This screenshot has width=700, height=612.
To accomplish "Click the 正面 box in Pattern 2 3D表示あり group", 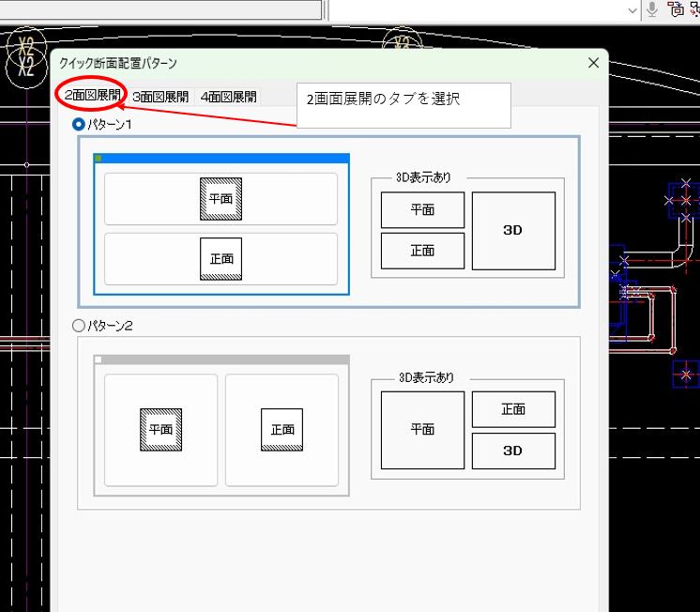I will tap(514, 409).
